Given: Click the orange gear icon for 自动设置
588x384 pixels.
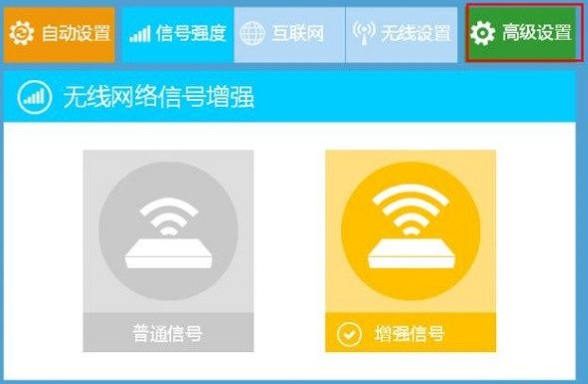Looking at the screenshot, I should point(22,33).
